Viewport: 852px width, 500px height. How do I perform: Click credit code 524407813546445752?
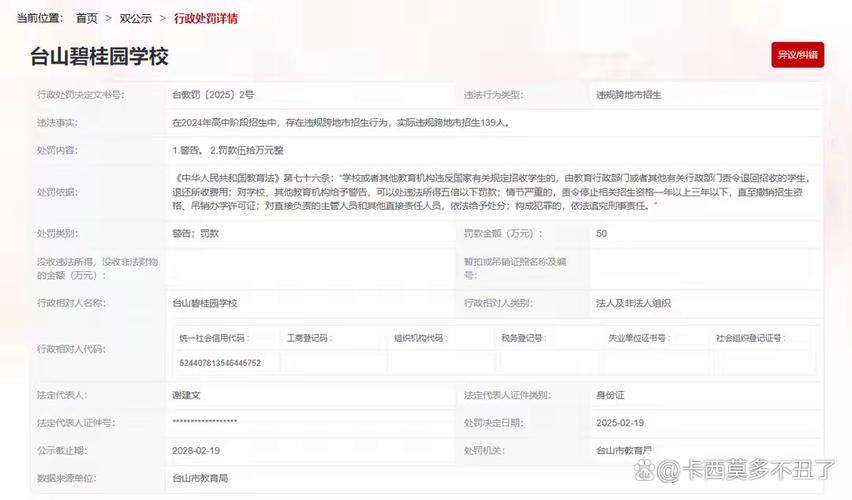(220, 362)
